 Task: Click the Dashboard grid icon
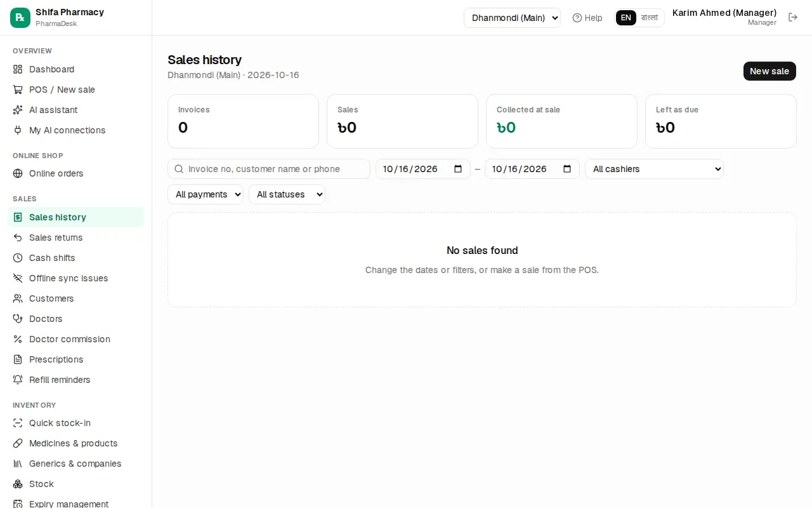point(18,69)
